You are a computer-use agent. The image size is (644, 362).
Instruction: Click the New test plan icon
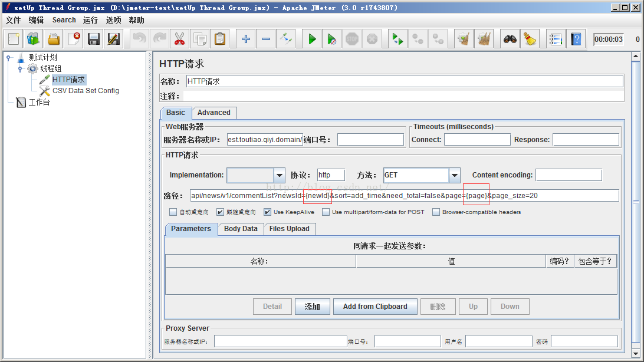[x=14, y=40]
